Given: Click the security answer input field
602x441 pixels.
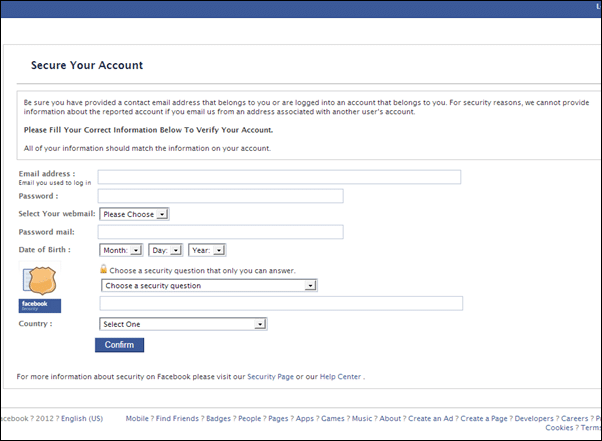Looking at the screenshot, I should coord(281,303).
